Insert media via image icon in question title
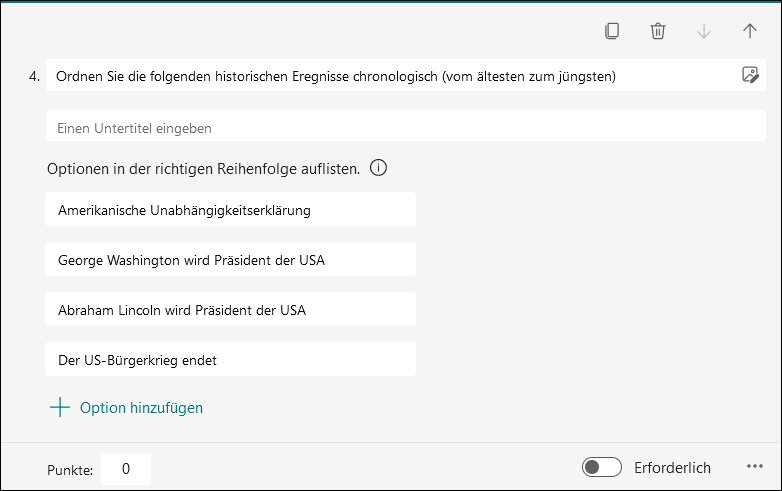 (750, 75)
